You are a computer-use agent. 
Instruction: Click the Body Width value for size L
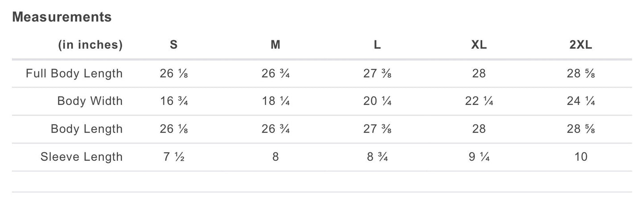377,101
